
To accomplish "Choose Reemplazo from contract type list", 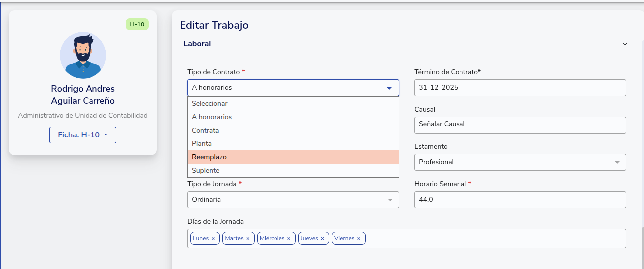I will (293, 157).
